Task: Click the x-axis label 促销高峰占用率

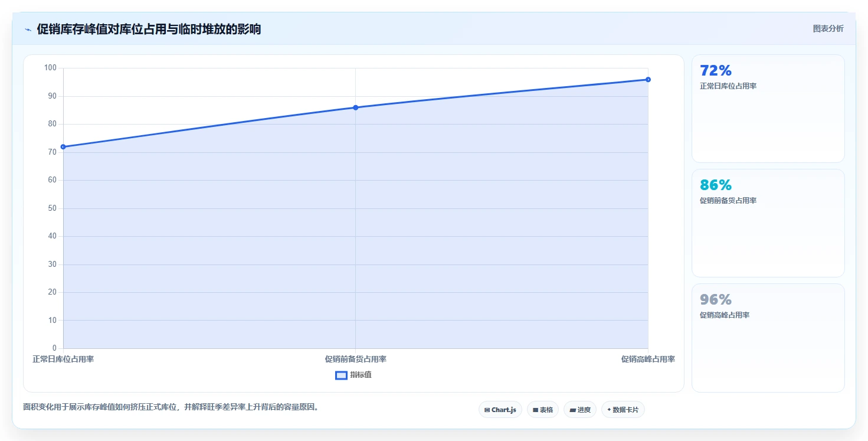Action: (648, 359)
